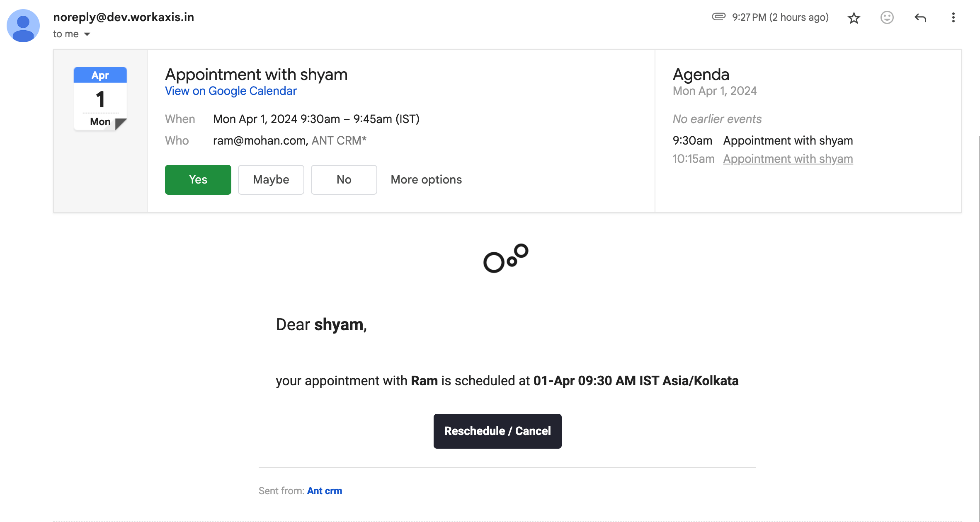The height and width of the screenshot is (522, 980).
Task: Star this email message
Action: (854, 18)
